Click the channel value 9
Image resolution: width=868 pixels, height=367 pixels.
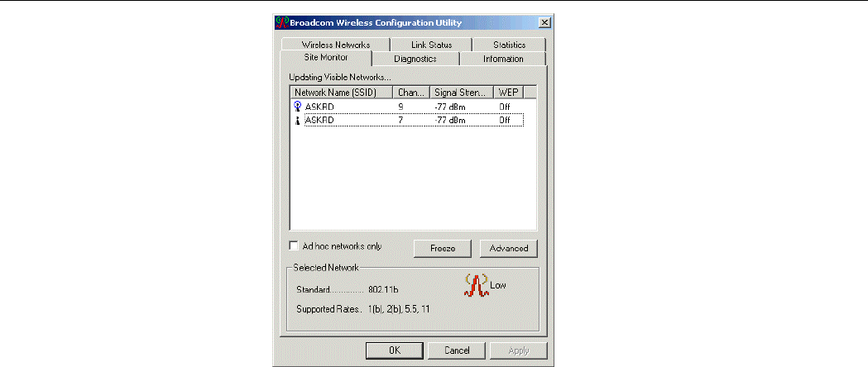tap(400, 107)
